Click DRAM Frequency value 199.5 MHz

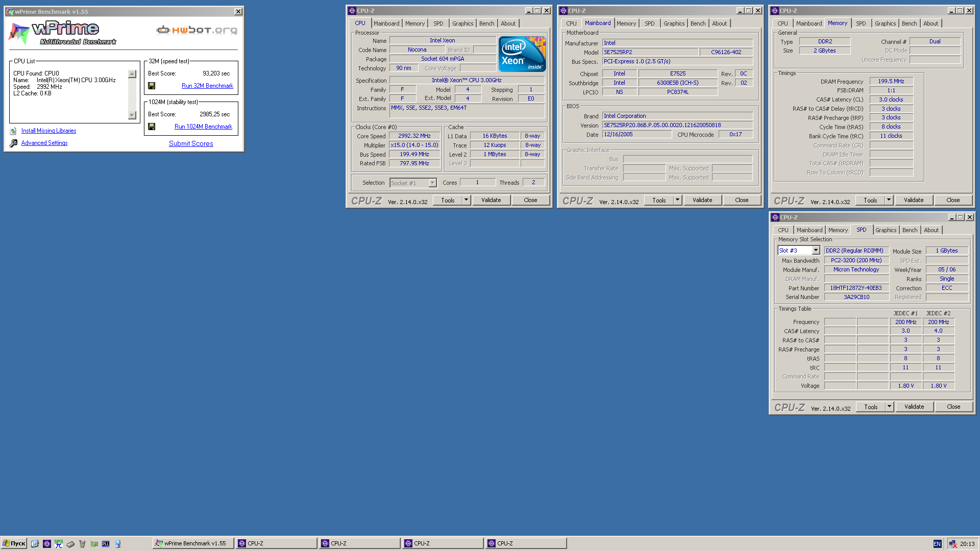coord(891,81)
